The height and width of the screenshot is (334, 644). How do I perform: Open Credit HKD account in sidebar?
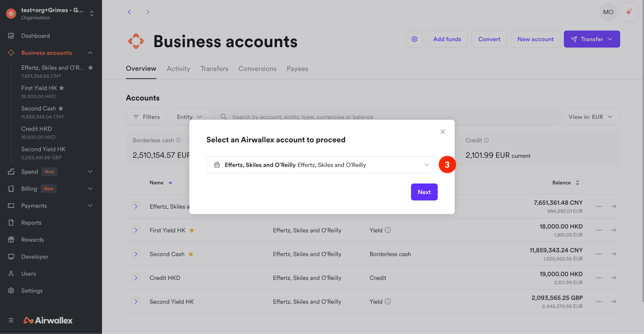tap(38, 133)
